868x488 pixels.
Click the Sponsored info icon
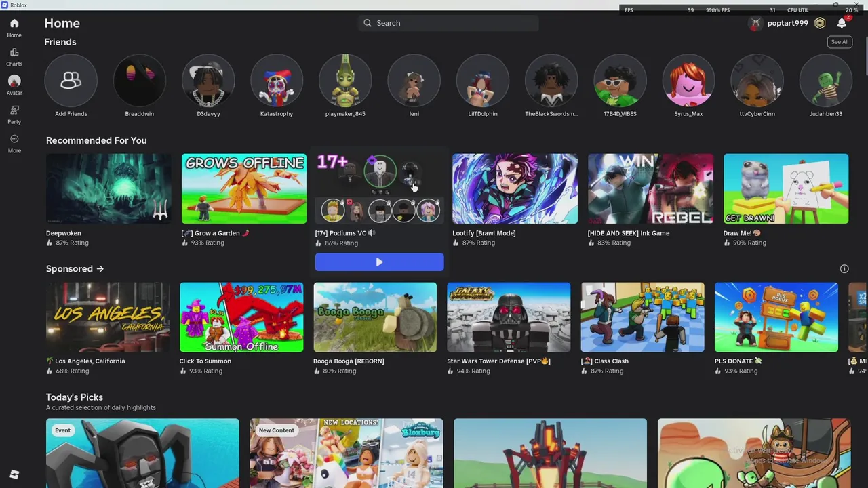click(844, 269)
